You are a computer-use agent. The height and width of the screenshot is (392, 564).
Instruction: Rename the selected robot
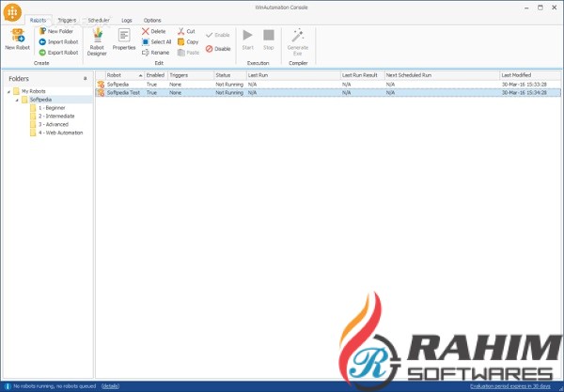click(155, 53)
